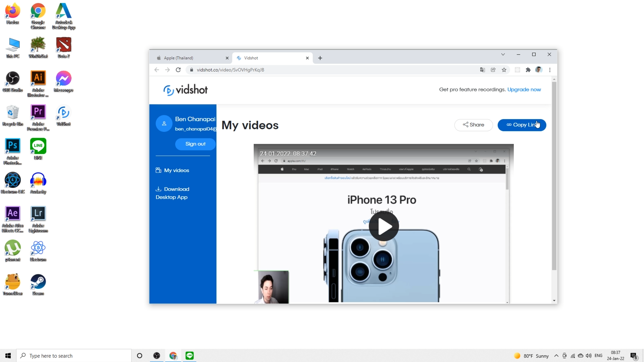The image size is (644, 362).
Task: Switch to OBS Studio on taskbar
Action: [156, 356]
